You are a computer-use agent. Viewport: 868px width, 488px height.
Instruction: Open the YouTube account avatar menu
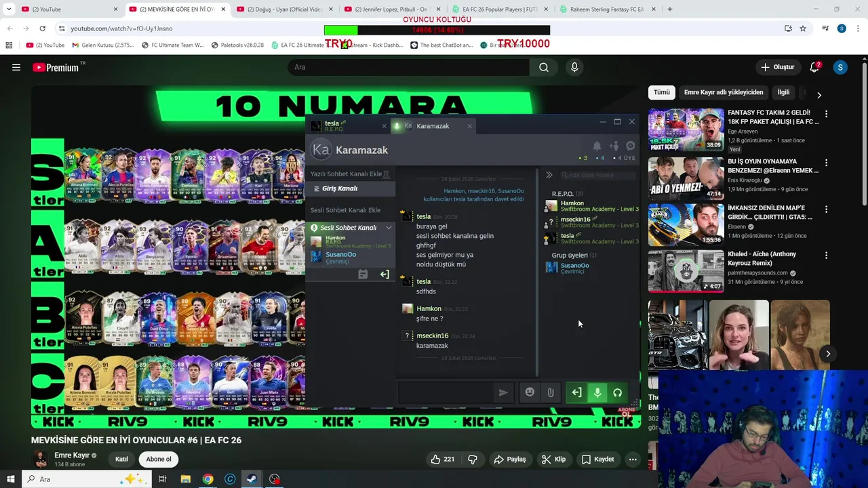tap(840, 67)
